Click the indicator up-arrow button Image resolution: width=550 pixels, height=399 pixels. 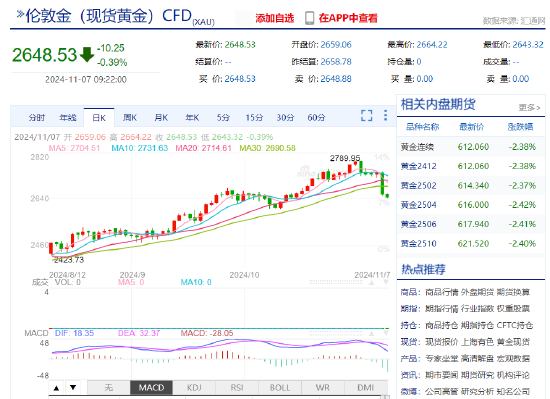56,388
